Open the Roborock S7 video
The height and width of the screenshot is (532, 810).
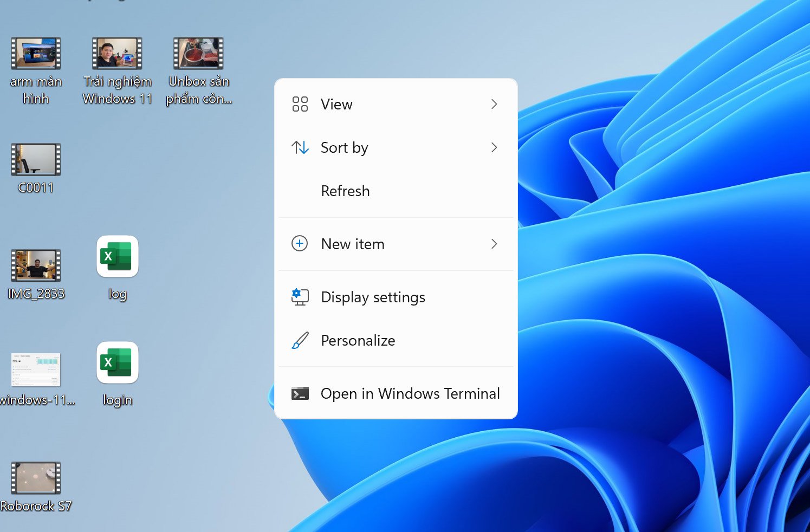point(35,477)
